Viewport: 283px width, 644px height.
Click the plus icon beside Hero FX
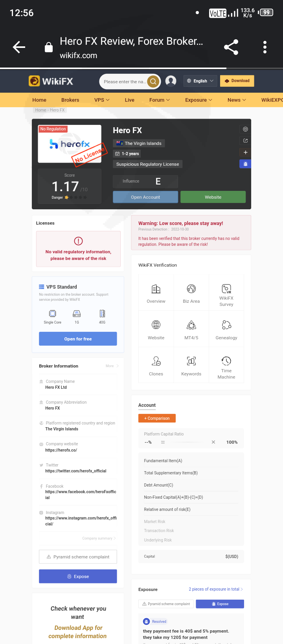(x=245, y=152)
